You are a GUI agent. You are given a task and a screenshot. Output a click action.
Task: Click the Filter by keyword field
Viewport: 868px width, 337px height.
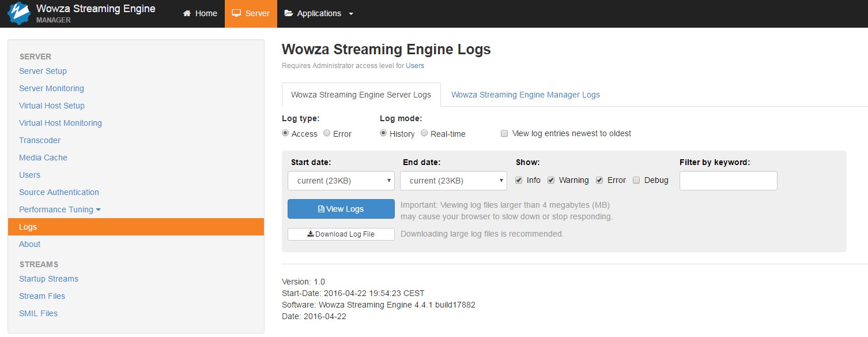728,181
